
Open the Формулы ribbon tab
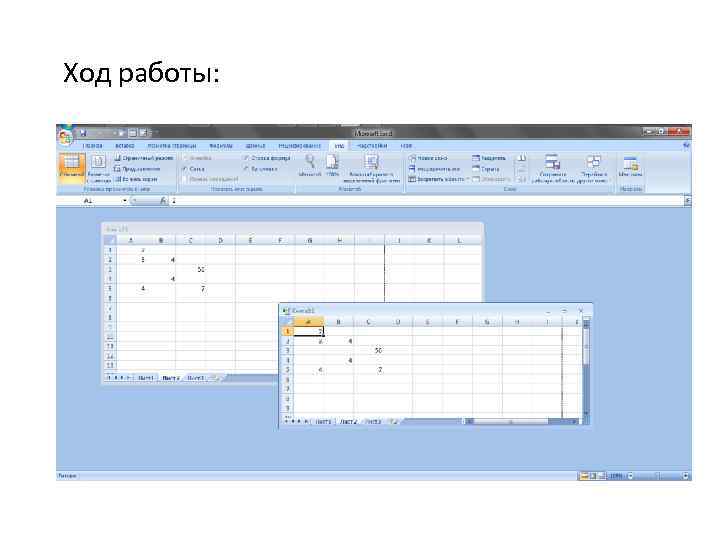[221, 146]
